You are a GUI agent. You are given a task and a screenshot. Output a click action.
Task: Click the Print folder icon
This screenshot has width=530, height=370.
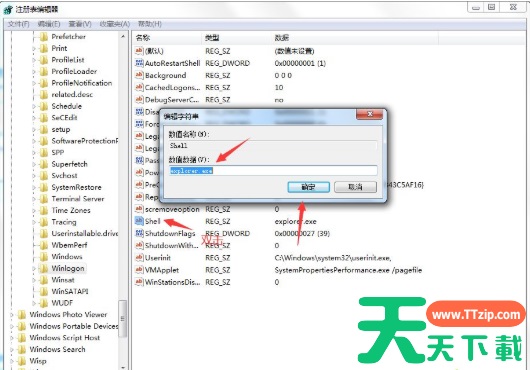click(x=44, y=48)
